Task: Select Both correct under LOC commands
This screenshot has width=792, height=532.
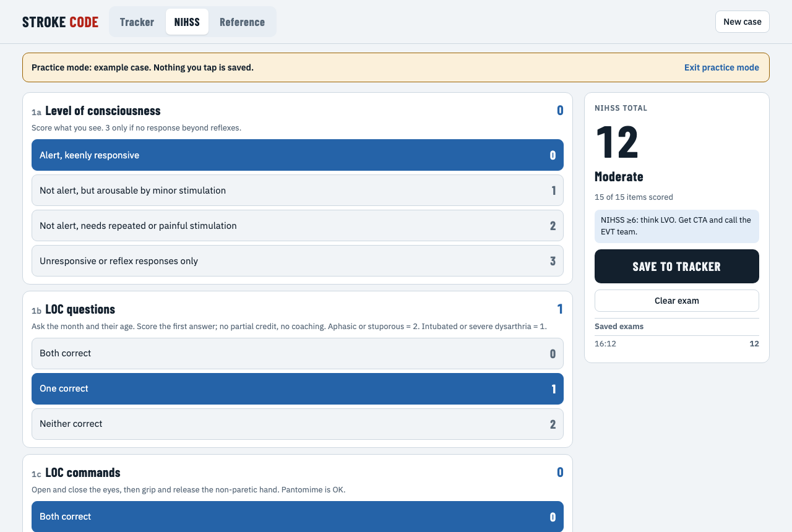Action: [x=298, y=517]
